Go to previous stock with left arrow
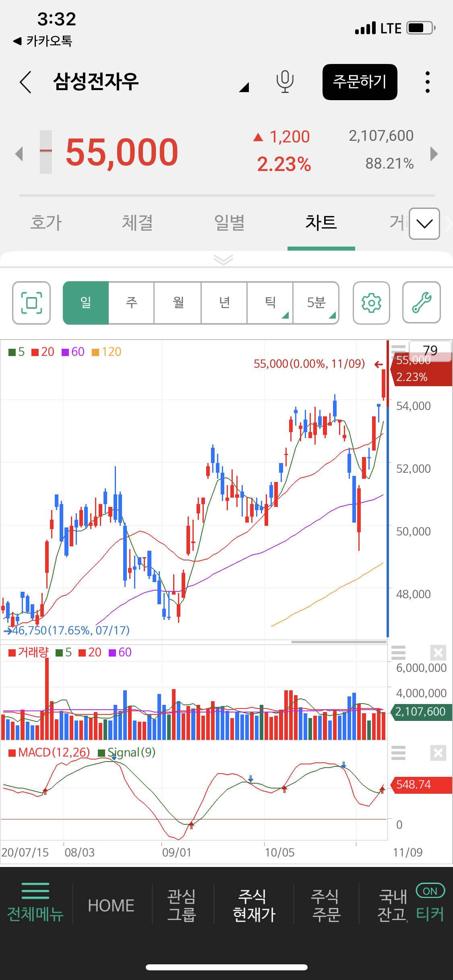 [19, 153]
